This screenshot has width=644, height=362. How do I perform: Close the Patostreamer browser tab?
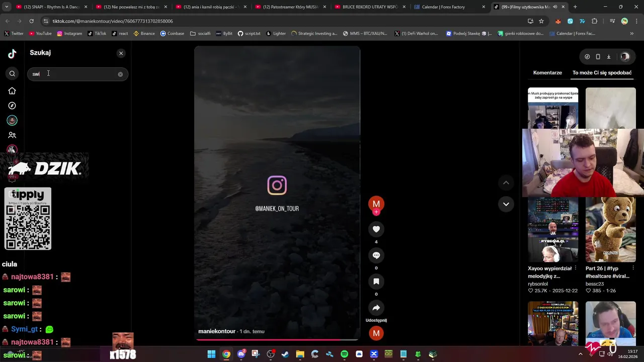tap(325, 7)
